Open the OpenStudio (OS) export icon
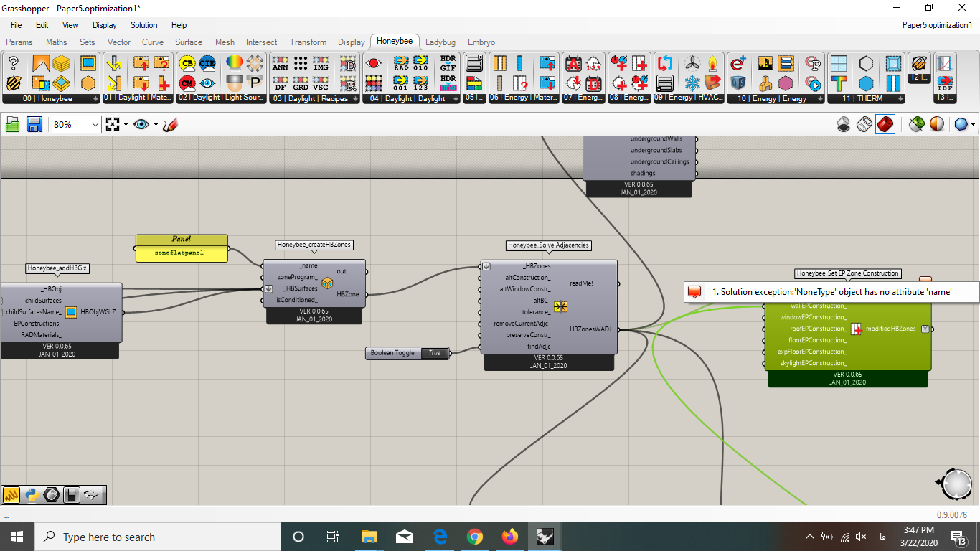The width and height of the screenshot is (980, 551). 738,83
